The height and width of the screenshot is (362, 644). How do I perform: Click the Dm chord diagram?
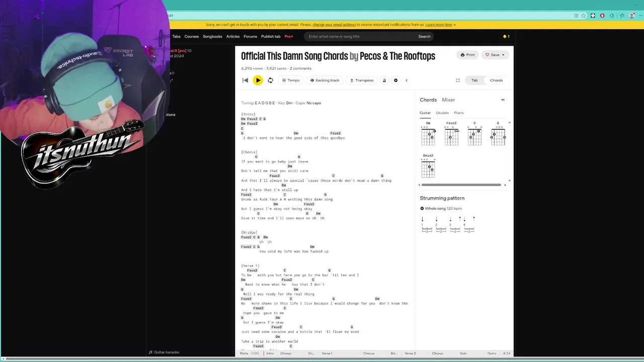428,134
